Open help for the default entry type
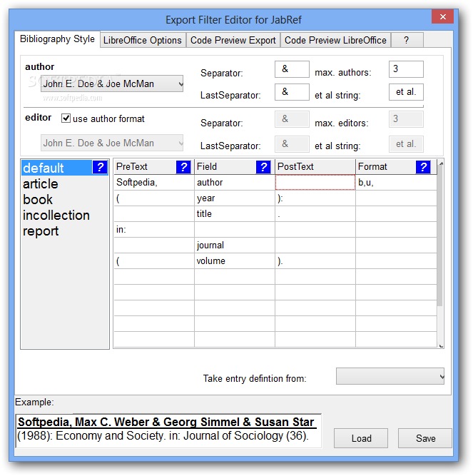 [100, 167]
